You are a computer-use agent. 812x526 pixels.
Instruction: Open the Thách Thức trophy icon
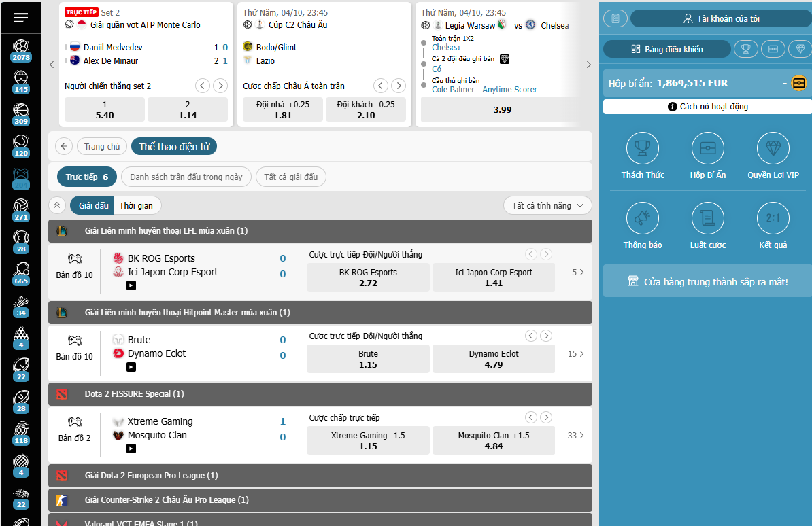click(x=642, y=148)
